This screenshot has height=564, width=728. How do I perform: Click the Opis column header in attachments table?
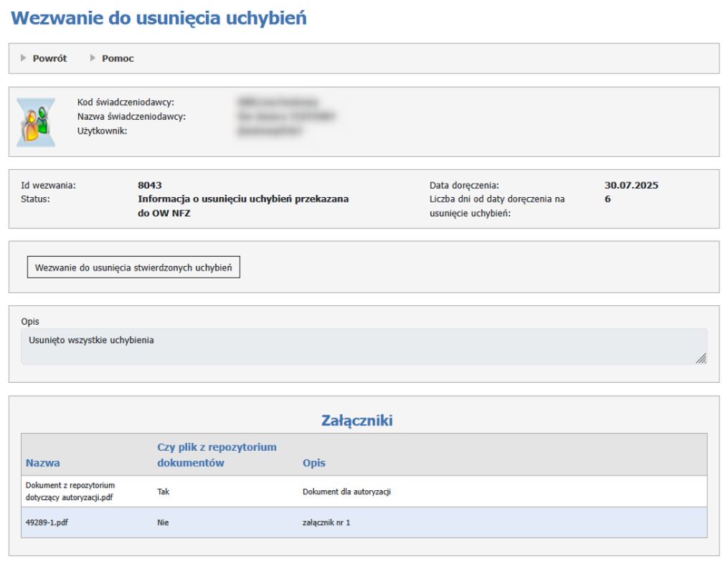[314, 463]
